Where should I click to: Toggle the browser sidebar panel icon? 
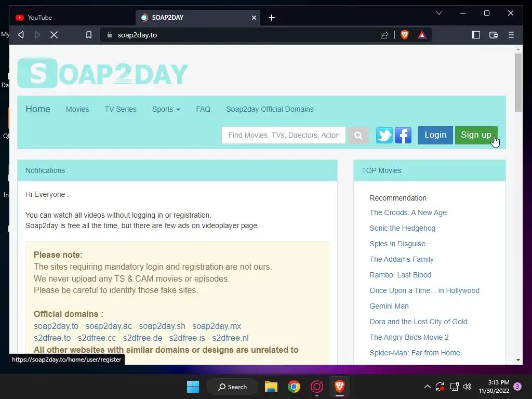click(476, 35)
